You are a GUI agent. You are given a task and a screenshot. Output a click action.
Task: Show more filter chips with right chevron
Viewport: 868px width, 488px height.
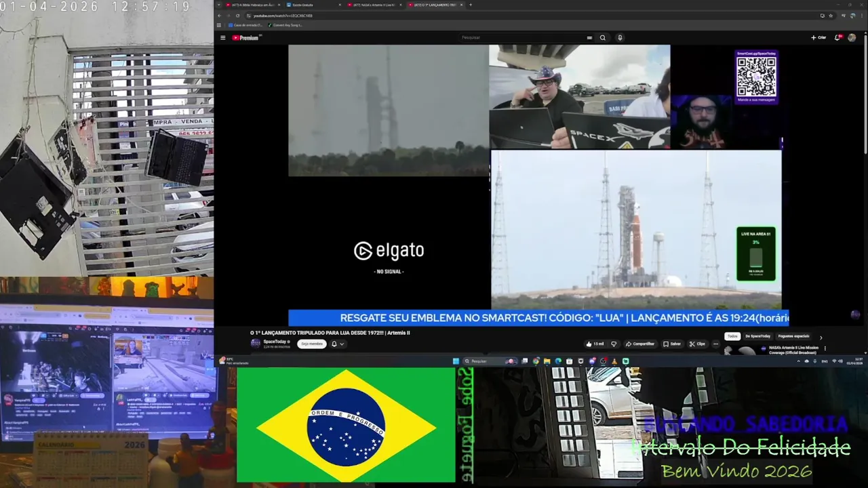coord(821,337)
